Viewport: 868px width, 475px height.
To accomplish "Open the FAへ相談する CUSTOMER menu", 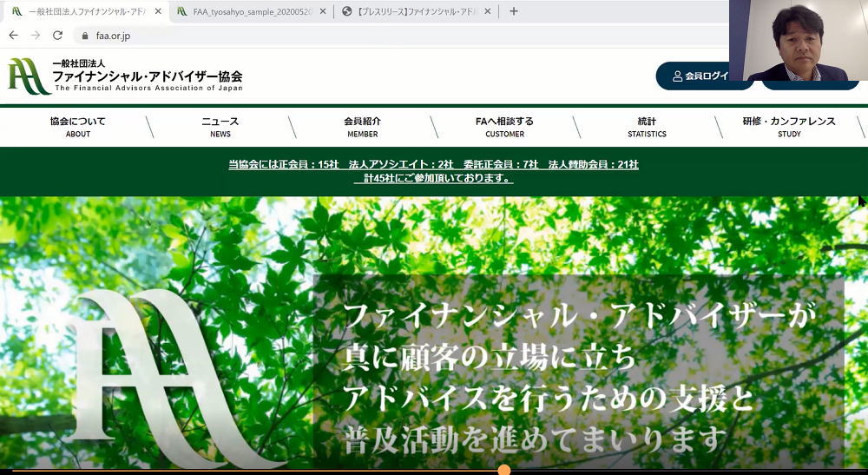I will [x=504, y=127].
